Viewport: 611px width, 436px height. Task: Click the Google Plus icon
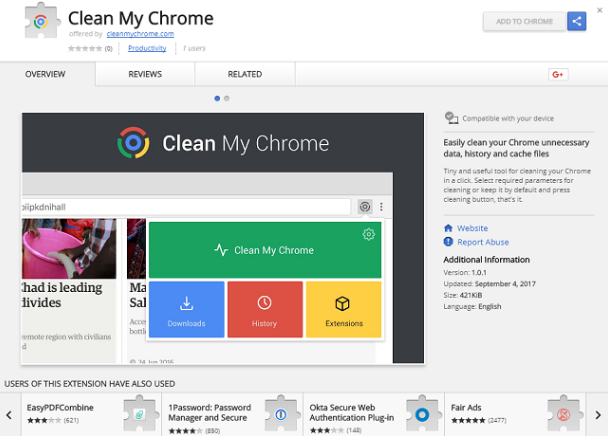[558, 74]
